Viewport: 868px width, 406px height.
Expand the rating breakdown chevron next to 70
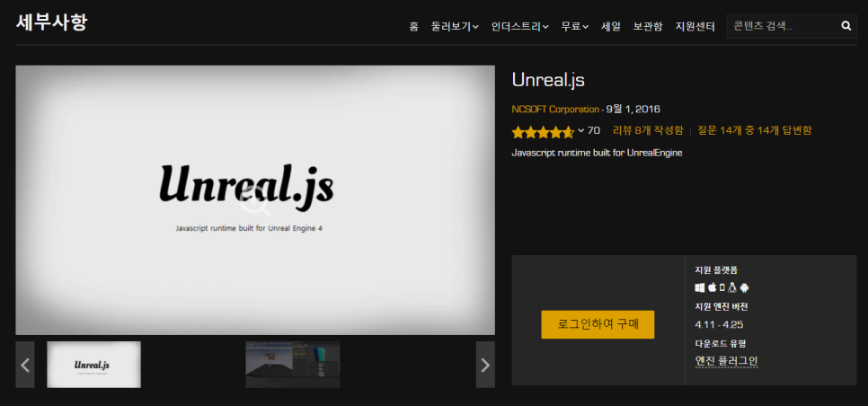tap(581, 131)
